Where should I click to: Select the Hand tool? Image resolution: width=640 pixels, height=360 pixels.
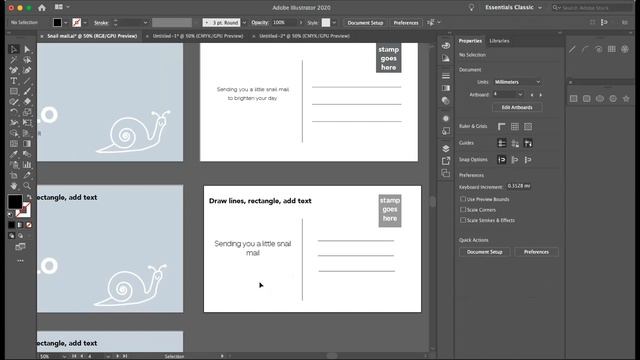pos(13,186)
